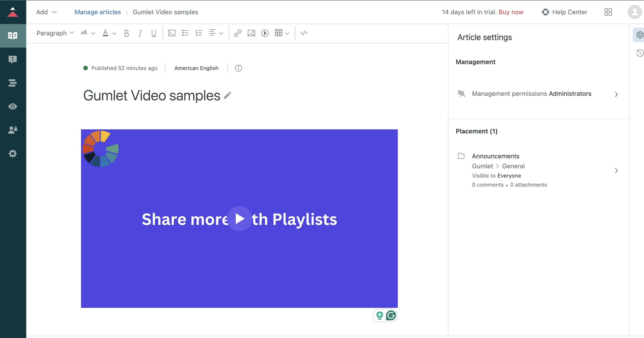The width and height of the screenshot is (644, 338).
Task: Open the text color dropdown
Action: [x=110, y=33]
